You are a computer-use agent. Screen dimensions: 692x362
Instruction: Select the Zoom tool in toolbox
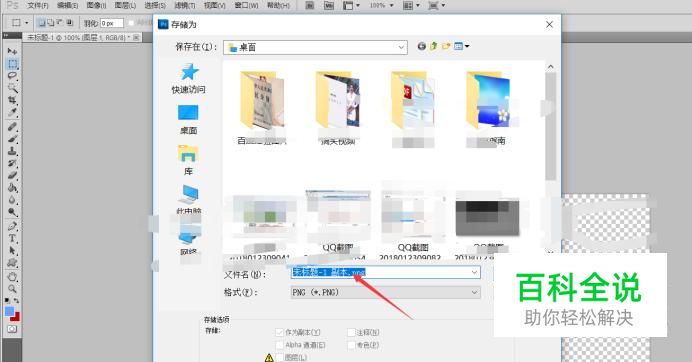pos(12,289)
